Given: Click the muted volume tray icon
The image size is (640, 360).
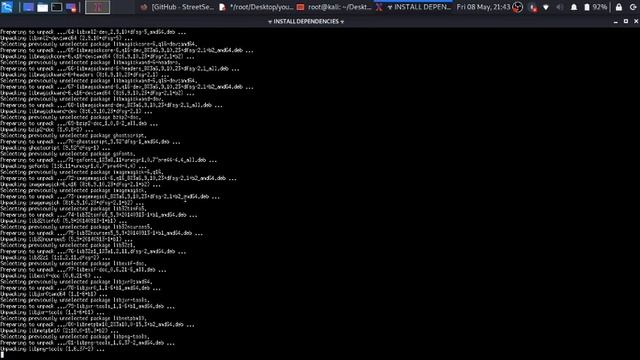Looking at the screenshot, I should (x=560, y=7).
